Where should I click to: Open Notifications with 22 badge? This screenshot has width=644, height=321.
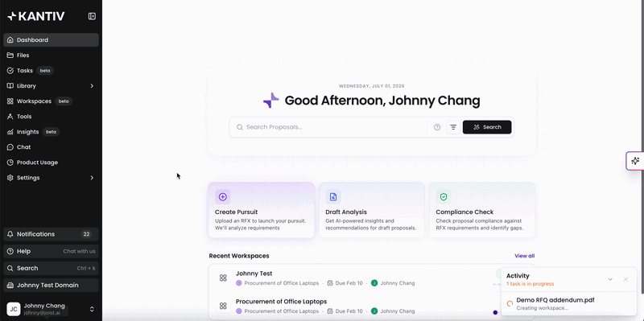(x=51, y=234)
